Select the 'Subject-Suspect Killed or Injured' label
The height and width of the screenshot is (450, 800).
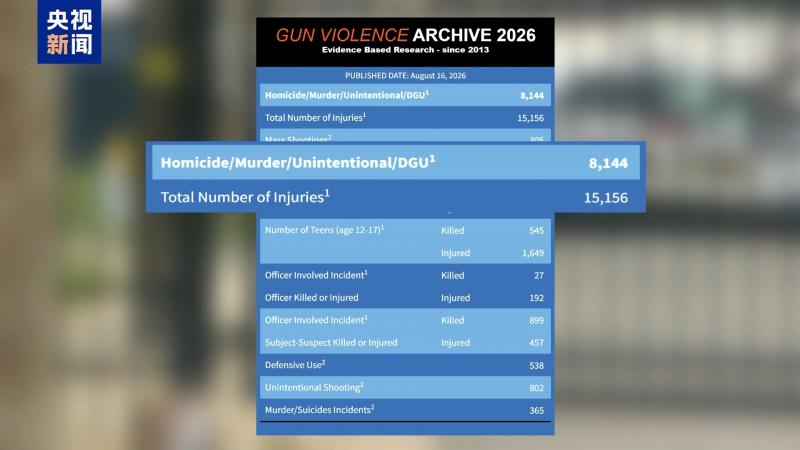(331, 343)
